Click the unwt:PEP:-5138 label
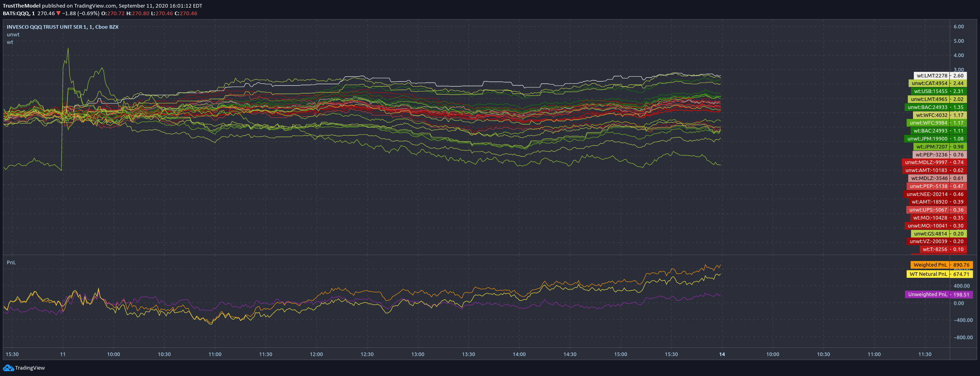The height and width of the screenshot is (376, 980). [x=928, y=186]
